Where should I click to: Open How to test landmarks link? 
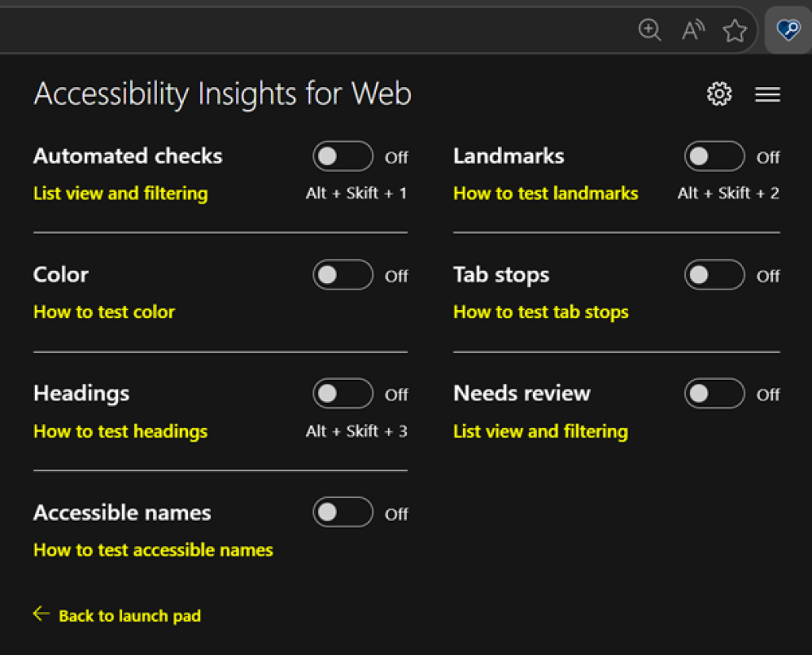546,193
